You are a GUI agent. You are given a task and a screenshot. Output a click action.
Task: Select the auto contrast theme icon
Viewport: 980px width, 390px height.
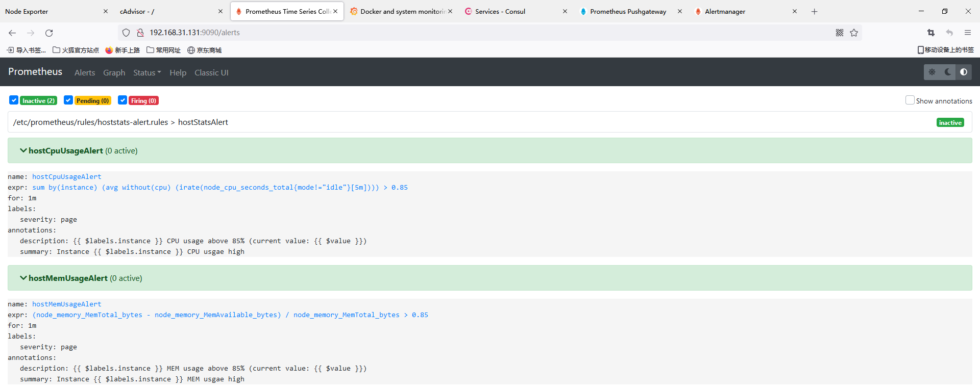click(x=964, y=72)
